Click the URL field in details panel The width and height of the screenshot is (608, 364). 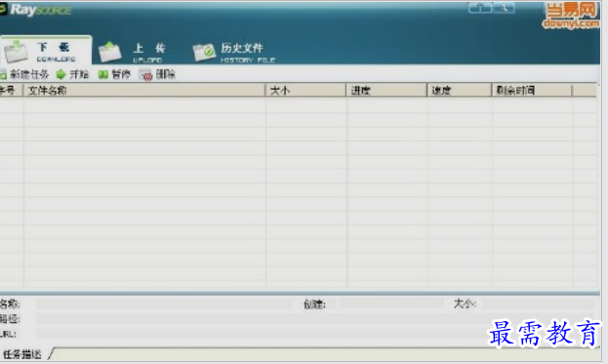(315, 334)
